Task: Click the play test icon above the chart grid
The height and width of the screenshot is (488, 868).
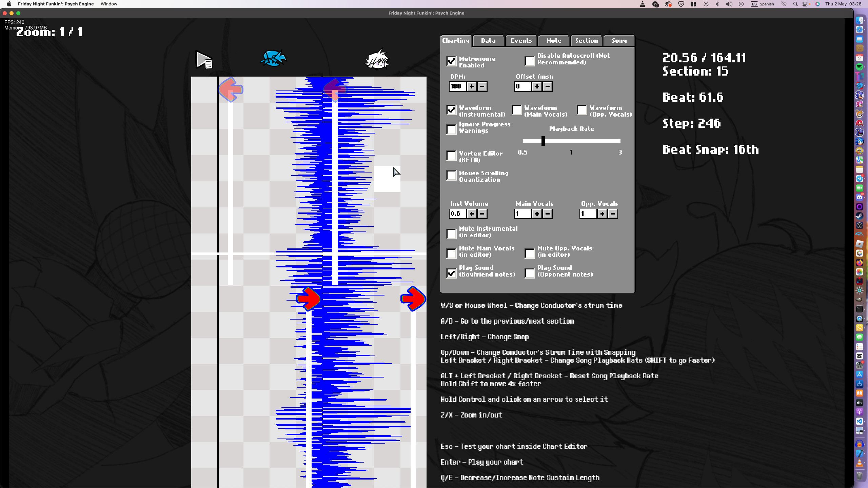Action: (x=203, y=60)
